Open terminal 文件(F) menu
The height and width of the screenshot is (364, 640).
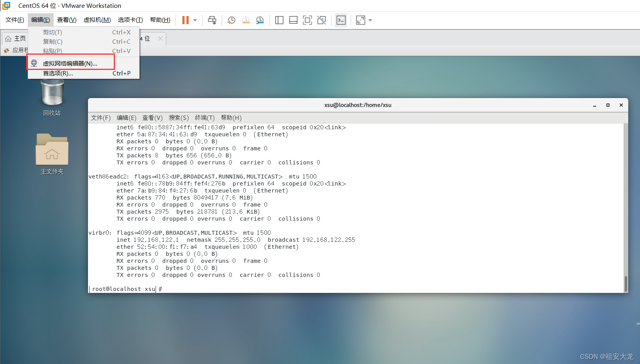click(x=100, y=118)
